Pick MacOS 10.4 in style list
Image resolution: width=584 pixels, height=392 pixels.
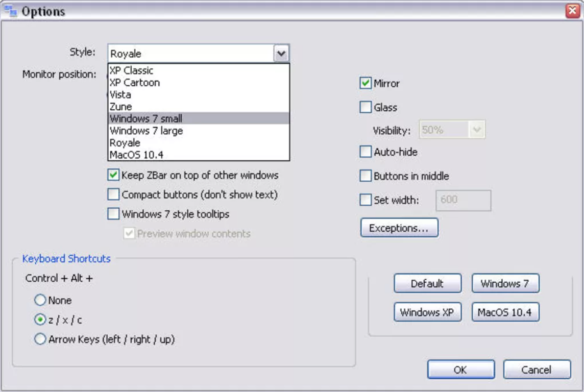(199, 155)
